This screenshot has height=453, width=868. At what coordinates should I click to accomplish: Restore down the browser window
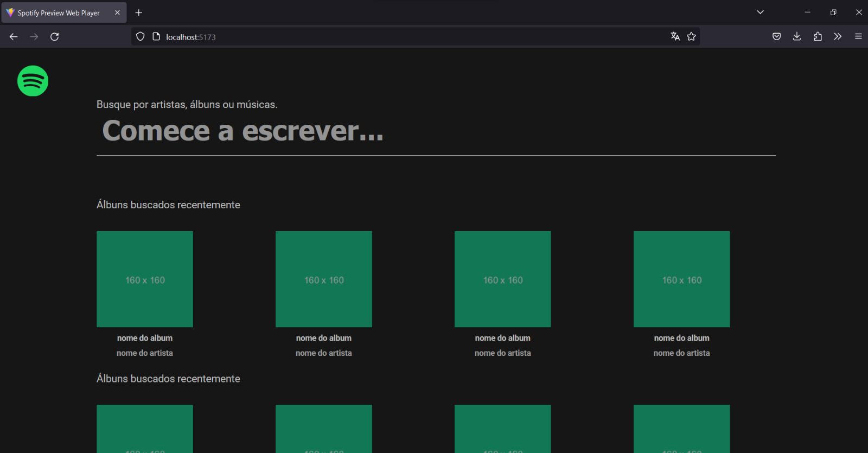(833, 12)
